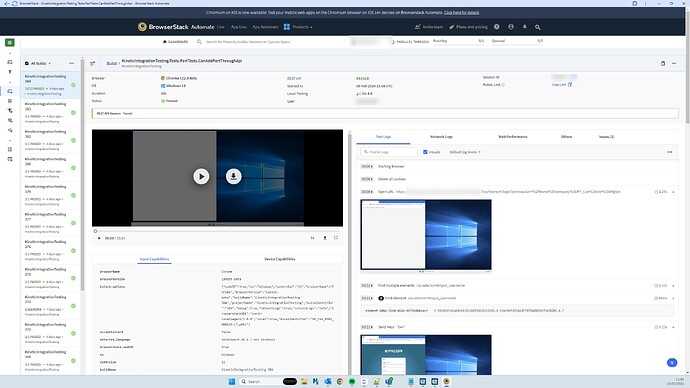Open the All Builds filter dropdown
The height and width of the screenshot is (388, 690).
38,63
